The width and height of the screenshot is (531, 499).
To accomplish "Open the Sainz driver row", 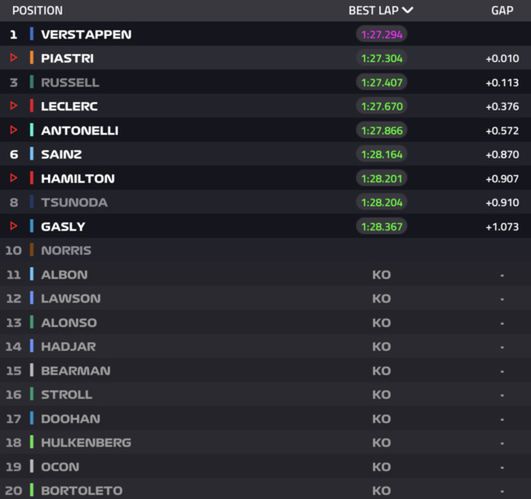I will click(x=266, y=154).
